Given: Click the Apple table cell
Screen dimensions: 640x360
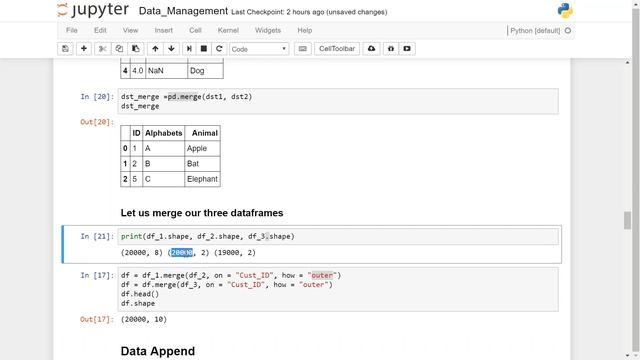Looking at the screenshot, I should coord(202,149).
